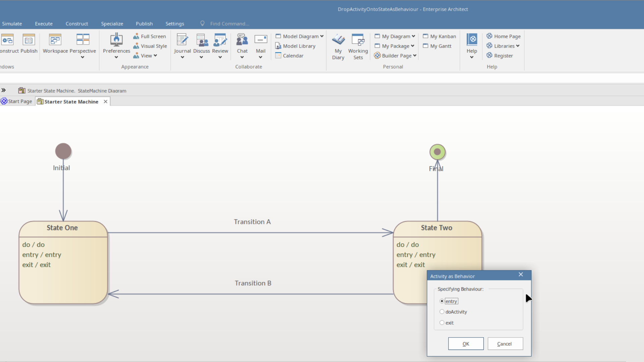Open My Diary

click(x=338, y=46)
